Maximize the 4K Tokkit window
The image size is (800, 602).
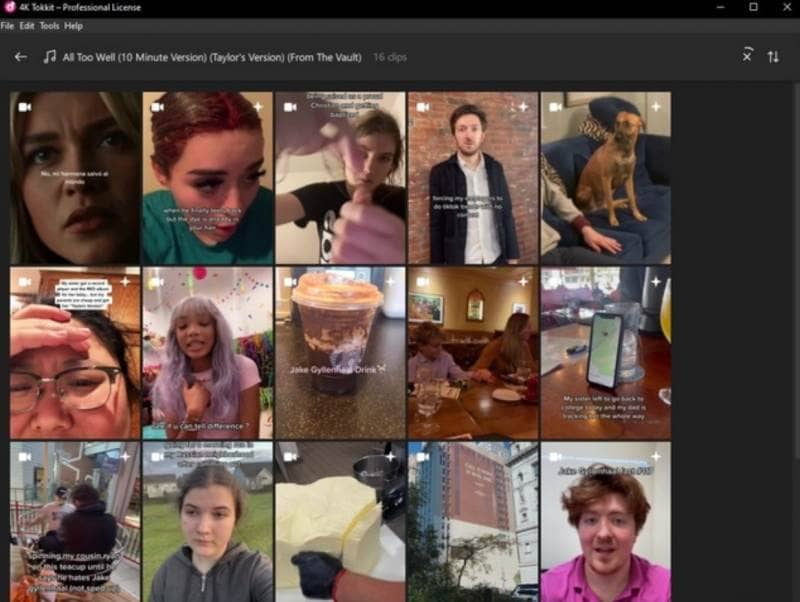(753, 7)
